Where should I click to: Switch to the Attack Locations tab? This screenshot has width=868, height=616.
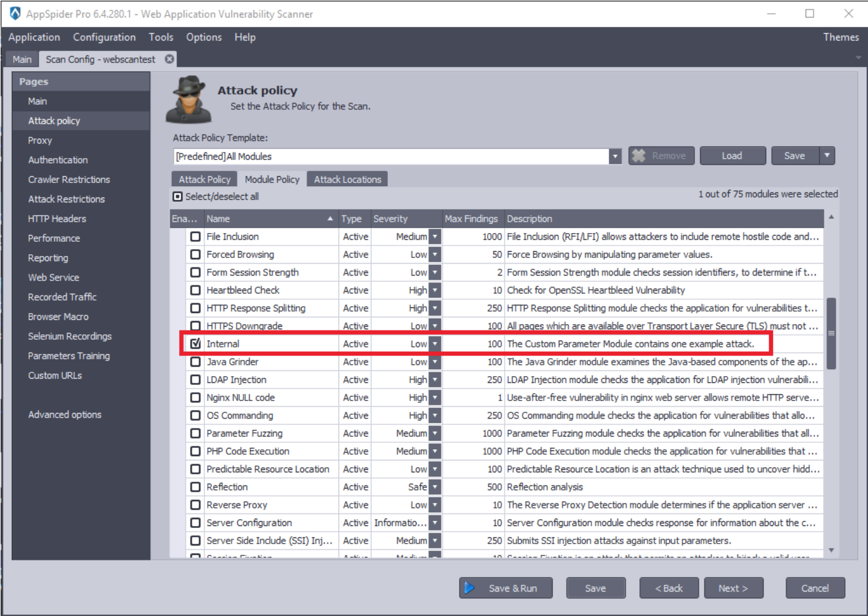click(347, 179)
